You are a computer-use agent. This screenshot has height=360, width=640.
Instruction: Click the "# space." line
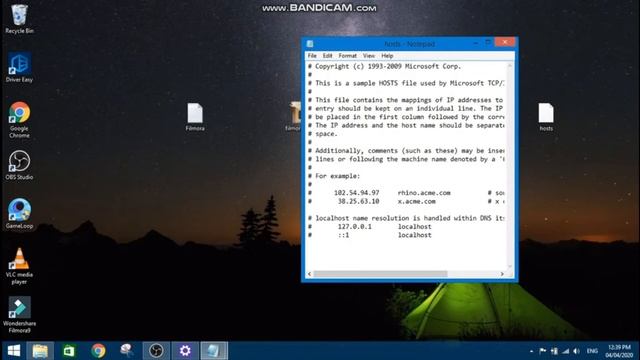(x=322, y=134)
